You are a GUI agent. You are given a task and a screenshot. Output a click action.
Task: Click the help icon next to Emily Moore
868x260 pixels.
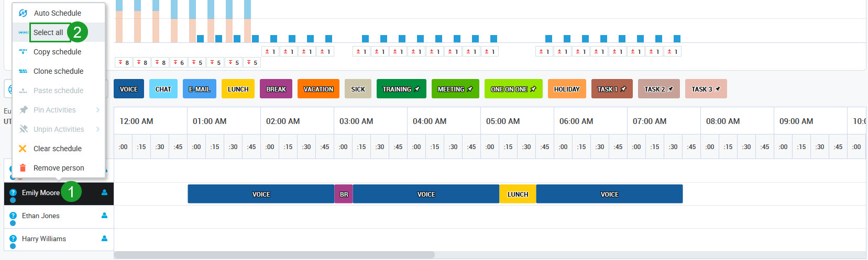click(13, 193)
